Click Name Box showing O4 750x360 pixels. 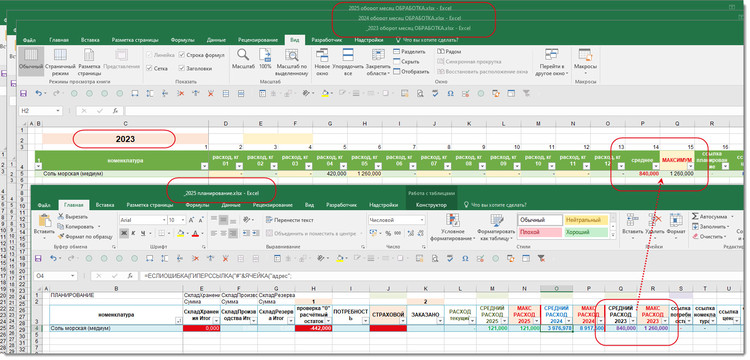pyautogui.click(x=55, y=276)
